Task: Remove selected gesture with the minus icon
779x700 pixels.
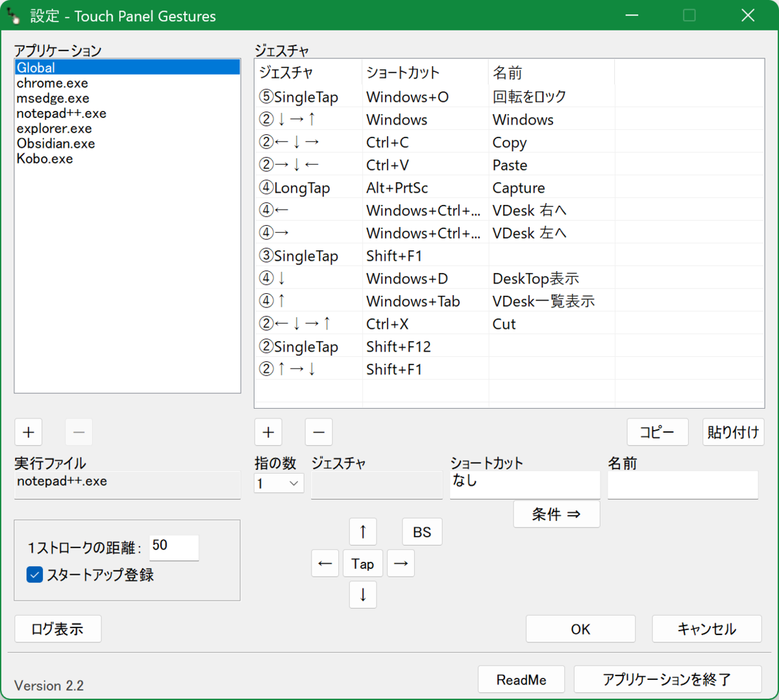Action: [318, 431]
